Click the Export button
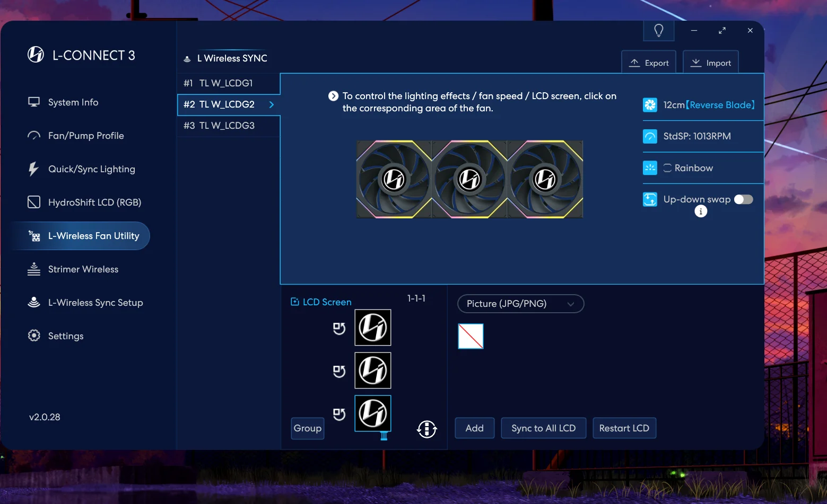The image size is (827, 504). pos(649,63)
